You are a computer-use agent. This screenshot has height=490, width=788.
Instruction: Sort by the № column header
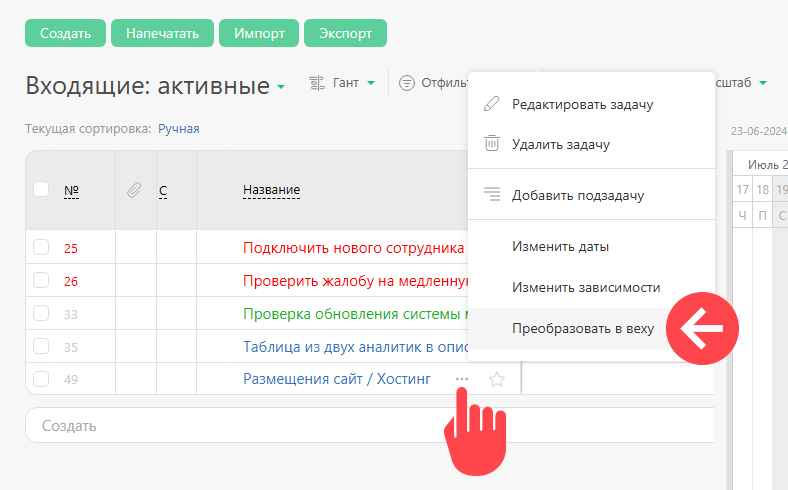point(71,190)
